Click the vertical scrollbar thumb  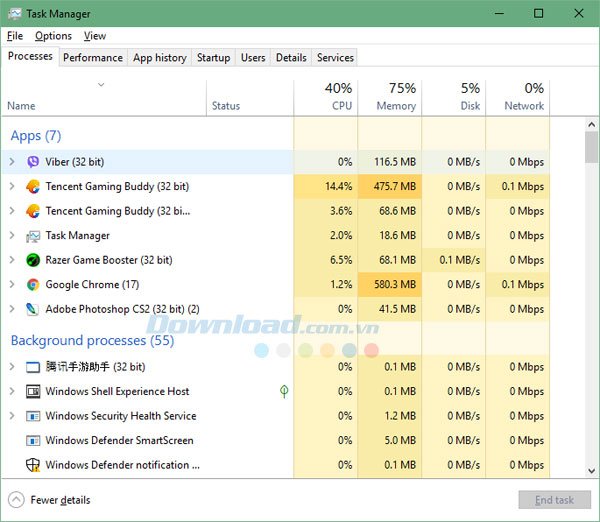coord(591,148)
